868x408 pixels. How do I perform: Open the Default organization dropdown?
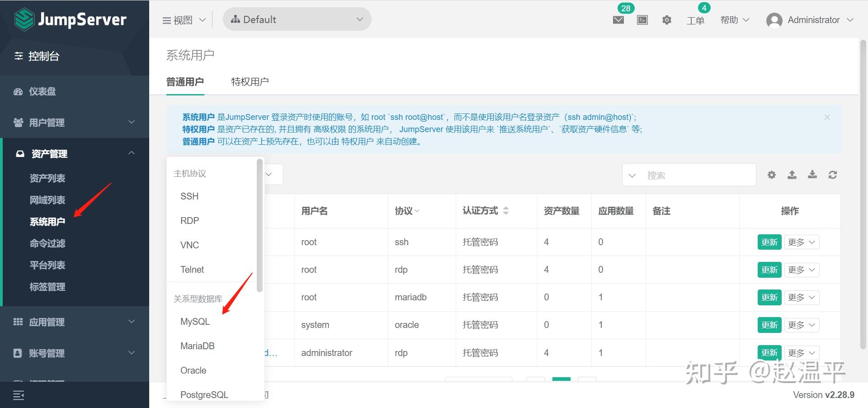click(x=297, y=19)
